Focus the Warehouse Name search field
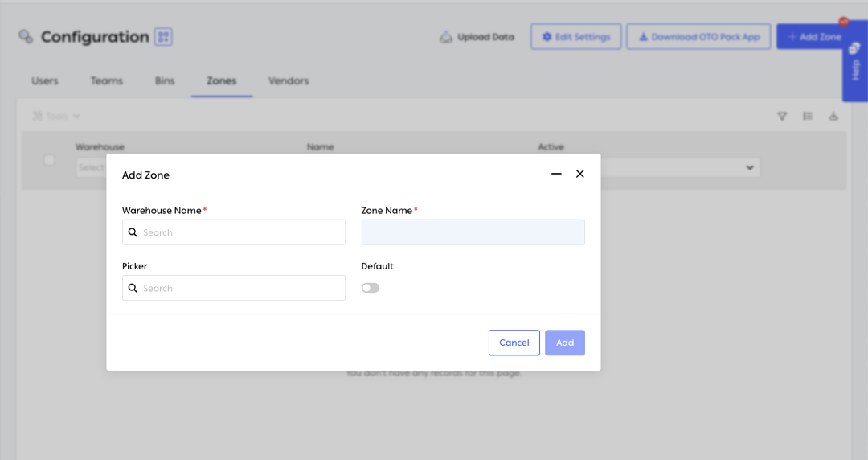The width and height of the screenshot is (868, 460). coord(234,232)
